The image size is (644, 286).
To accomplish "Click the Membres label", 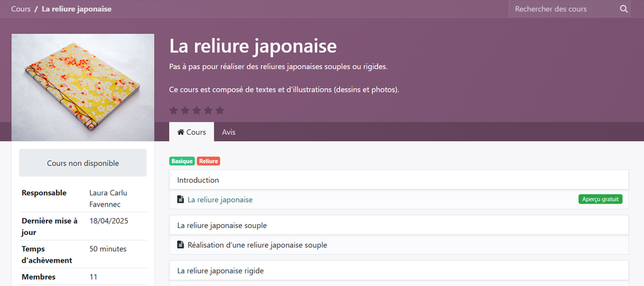I will coord(38,277).
